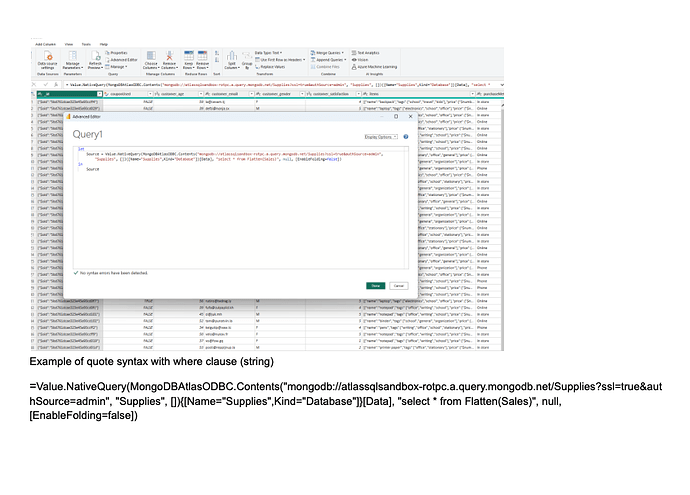Click Text Analytics in AI Insights
690x495 pixels.
click(x=365, y=53)
